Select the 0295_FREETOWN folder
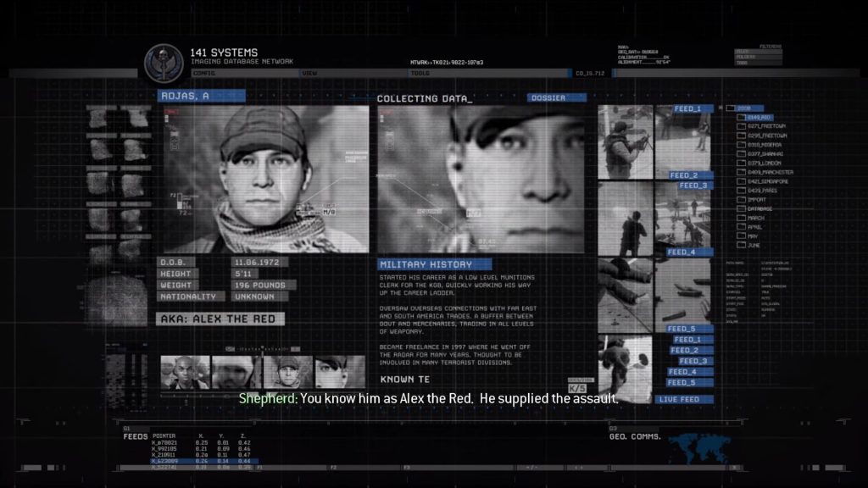Screen dimensions: 868x488 (766, 136)
